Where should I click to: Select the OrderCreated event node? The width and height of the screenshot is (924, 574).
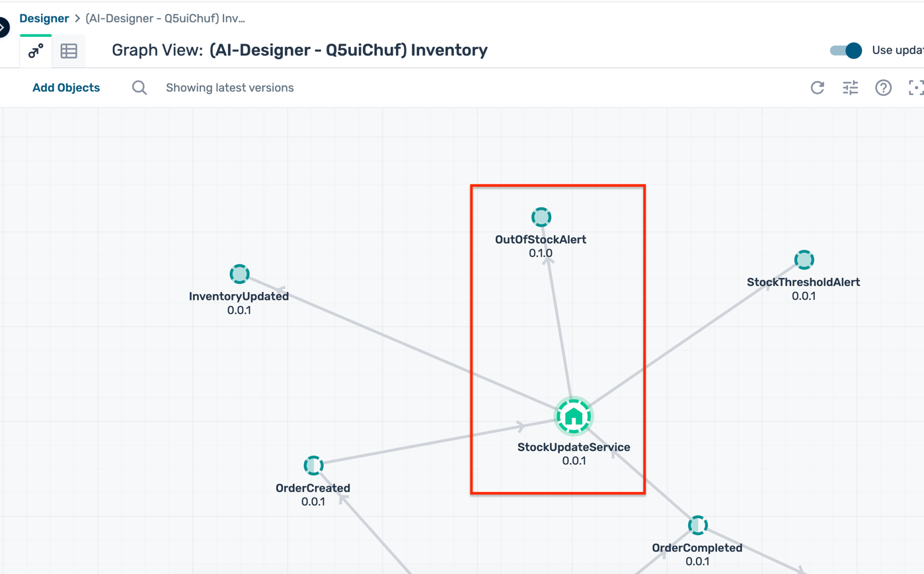(313, 465)
